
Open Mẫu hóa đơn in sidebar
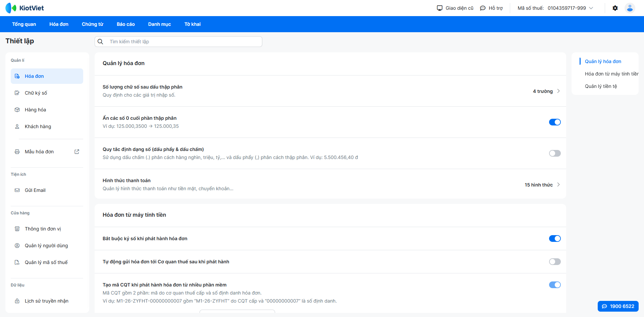point(47,152)
